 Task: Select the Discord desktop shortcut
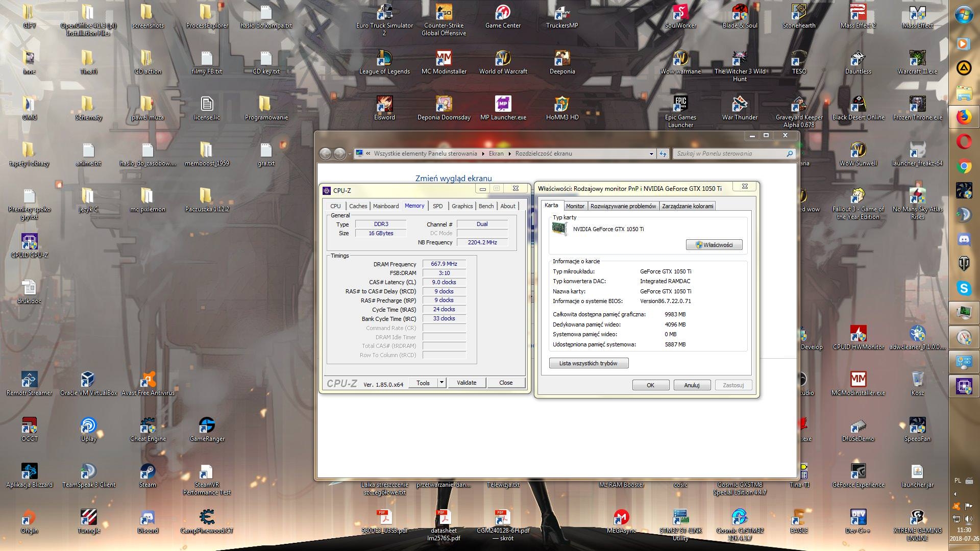(148, 521)
